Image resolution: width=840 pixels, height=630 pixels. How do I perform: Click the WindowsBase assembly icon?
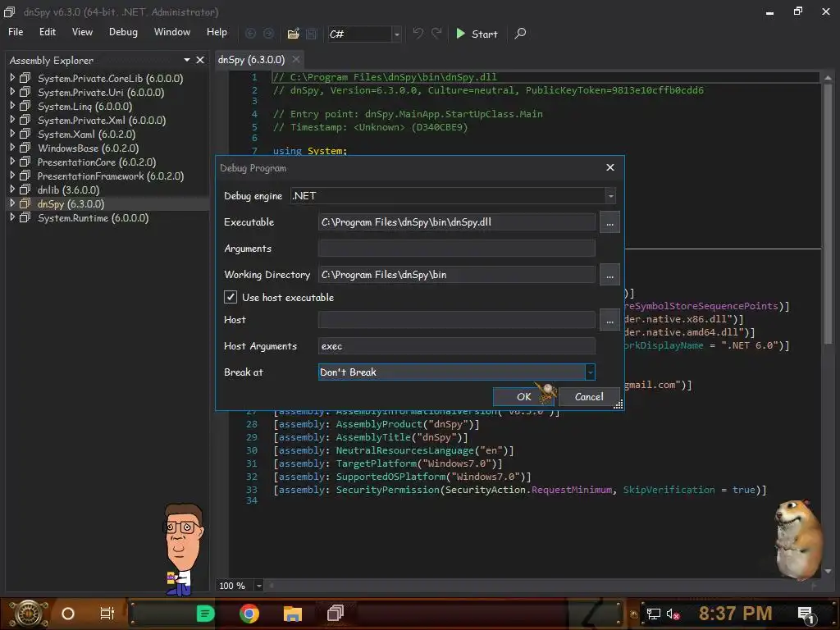25,148
